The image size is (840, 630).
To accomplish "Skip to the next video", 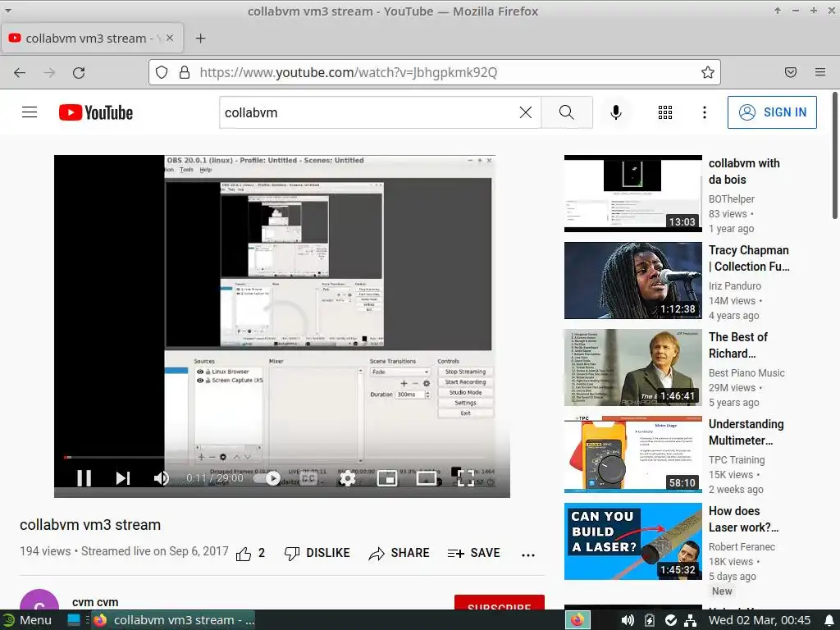I will [x=123, y=478].
